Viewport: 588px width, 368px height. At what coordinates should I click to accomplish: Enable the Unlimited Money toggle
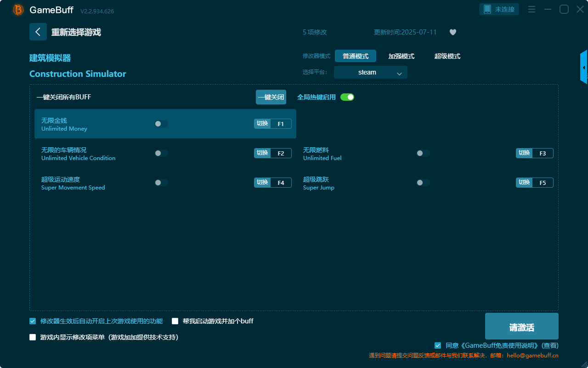click(x=161, y=124)
